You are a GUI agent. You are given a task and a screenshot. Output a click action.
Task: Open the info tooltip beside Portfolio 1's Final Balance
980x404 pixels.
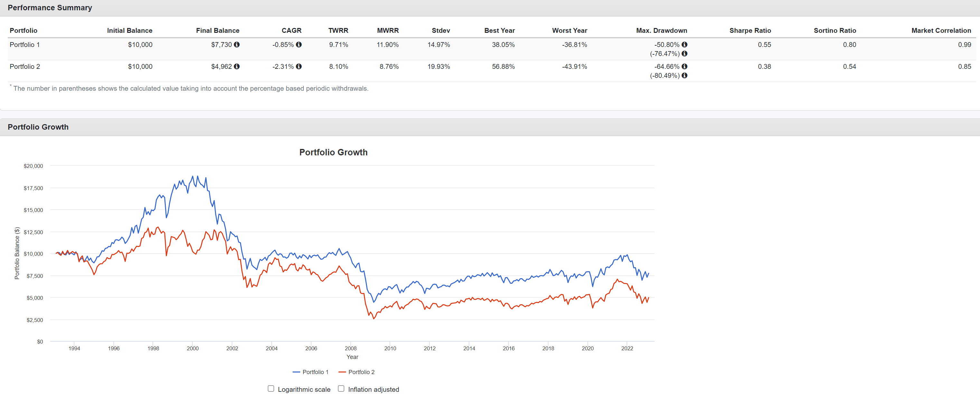[238, 44]
